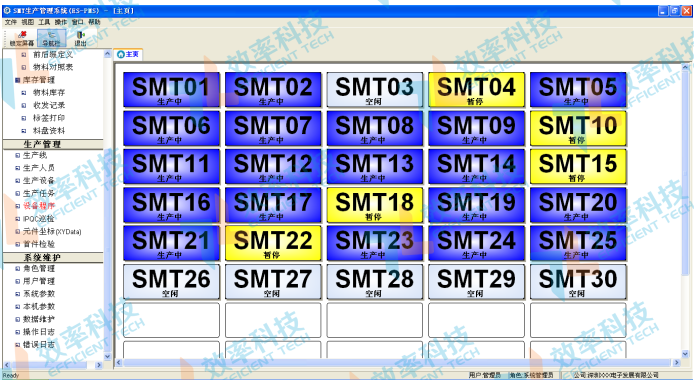
Task: Click the icon beside 元件坐标(XYData)
Action: pos(18,231)
